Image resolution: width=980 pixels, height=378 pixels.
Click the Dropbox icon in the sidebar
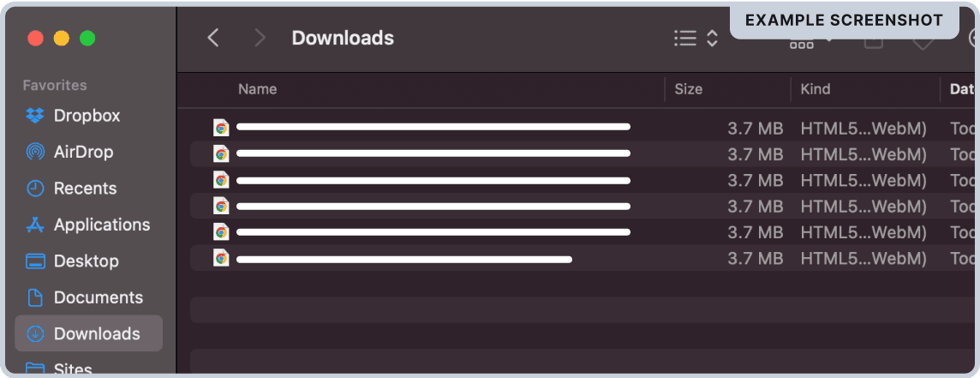coord(35,116)
